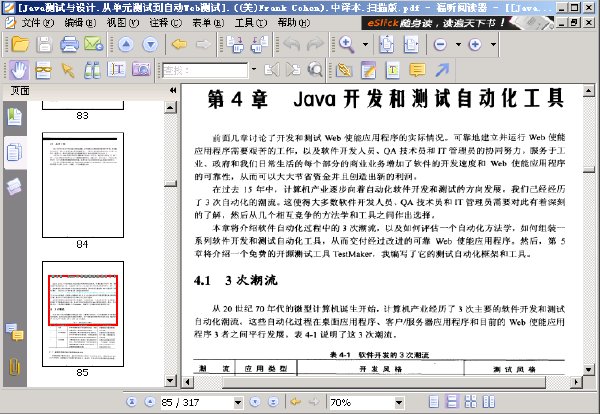Go to next page with down arrow
Screen dimensions: 600x414
[x=150, y=45]
